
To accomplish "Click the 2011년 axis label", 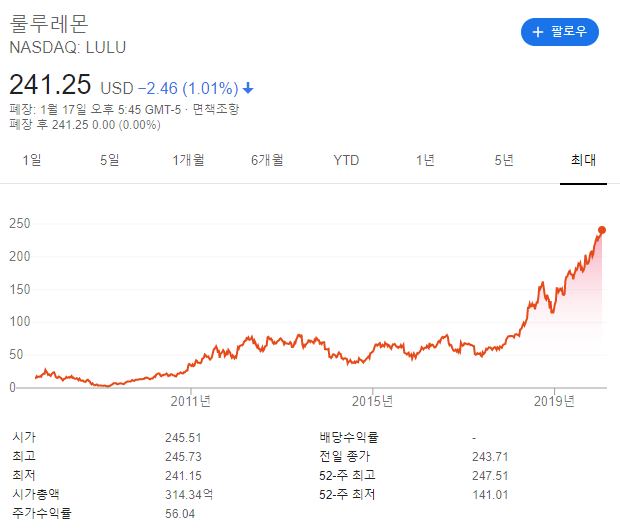I will coord(191,401).
